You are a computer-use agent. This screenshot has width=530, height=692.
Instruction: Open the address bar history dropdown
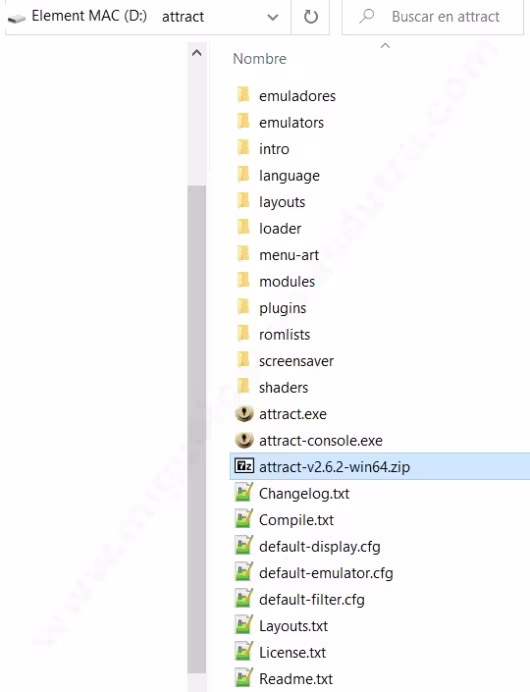point(273,17)
